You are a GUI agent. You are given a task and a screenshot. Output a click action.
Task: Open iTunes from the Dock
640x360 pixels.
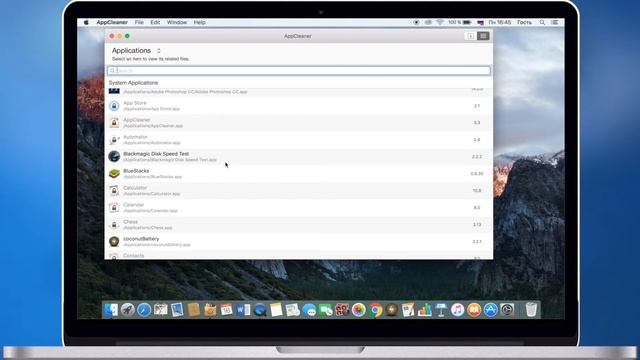coord(458,310)
